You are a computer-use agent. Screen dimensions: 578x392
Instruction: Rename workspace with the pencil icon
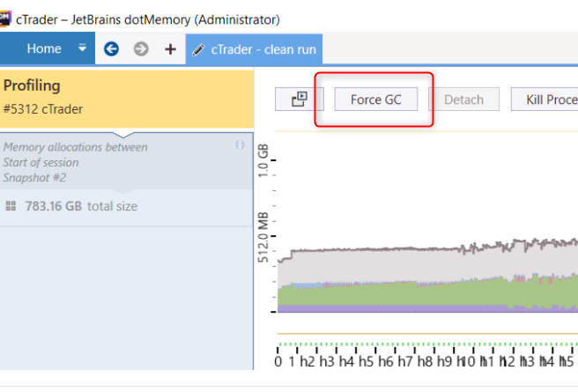[x=198, y=49]
